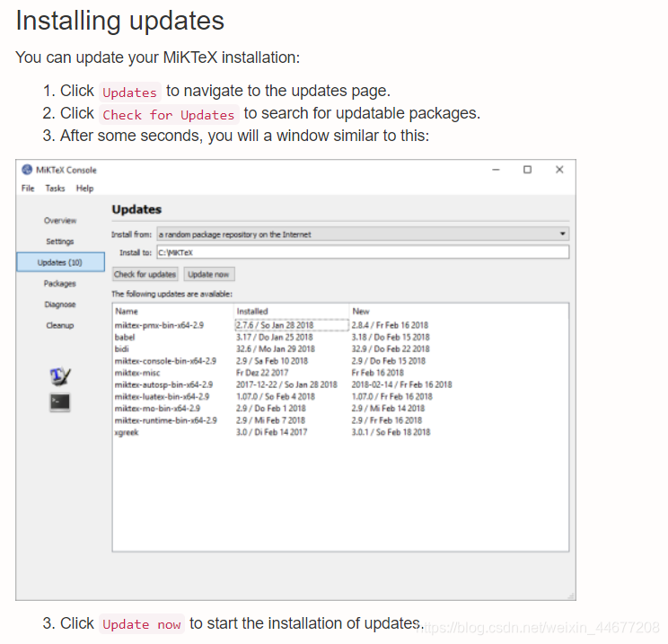Screen dimensions: 668x644
Task: Click installed version 2.7.6 / So Jan 28 2018
Action: pyautogui.click(x=275, y=325)
